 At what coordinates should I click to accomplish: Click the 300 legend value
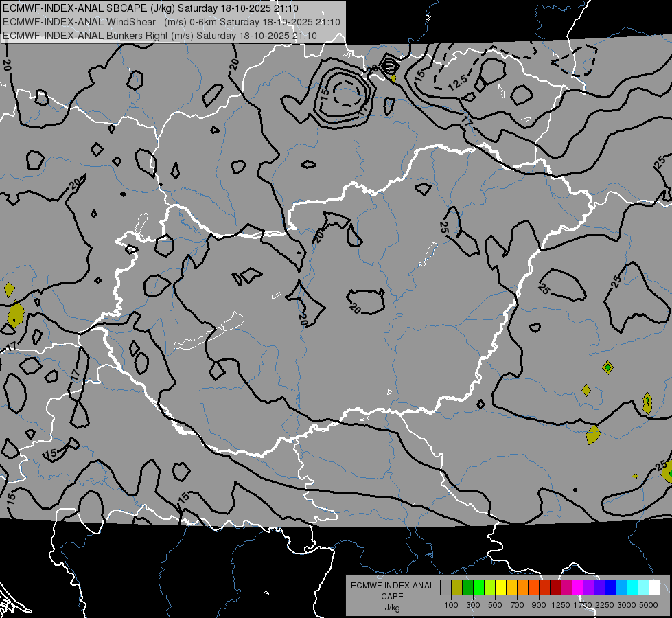click(x=473, y=605)
